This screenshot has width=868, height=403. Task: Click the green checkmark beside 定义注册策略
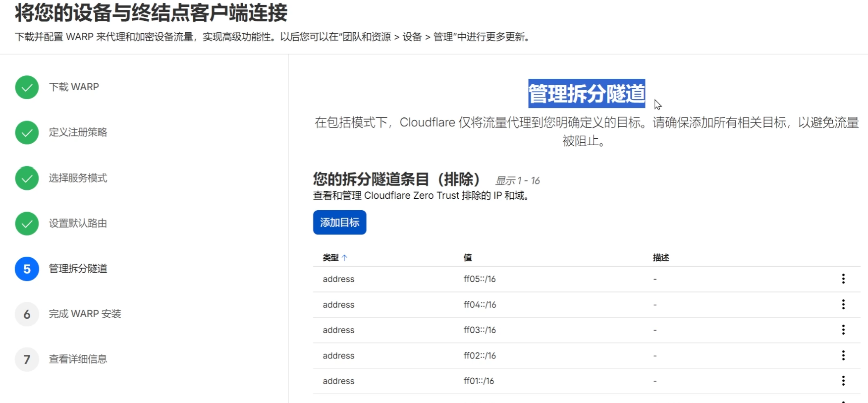[x=27, y=133]
